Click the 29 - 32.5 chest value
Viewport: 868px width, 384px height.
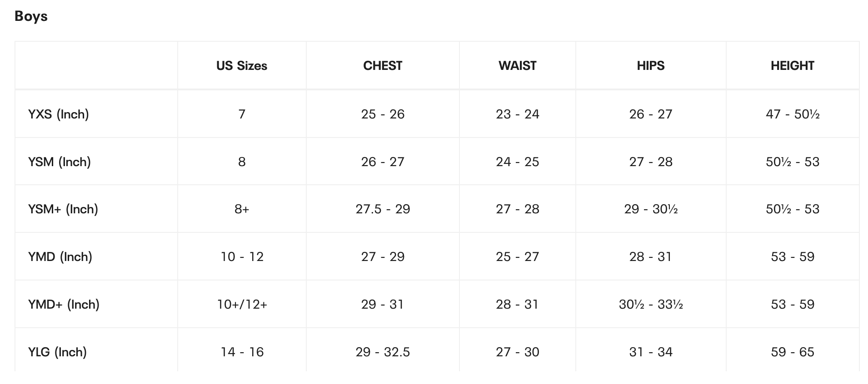[x=383, y=352]
